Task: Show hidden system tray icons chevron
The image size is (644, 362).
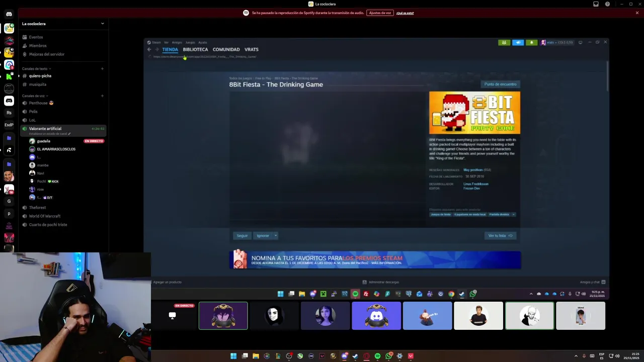Action: point(576,356)
